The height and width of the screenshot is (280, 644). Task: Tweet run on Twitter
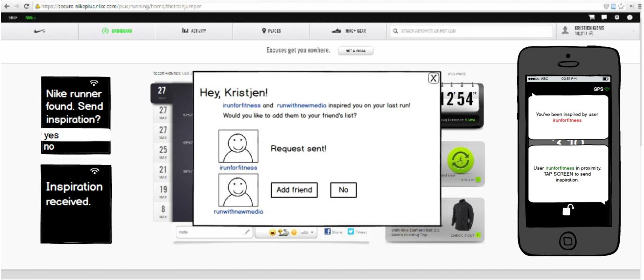pos(357,232)
